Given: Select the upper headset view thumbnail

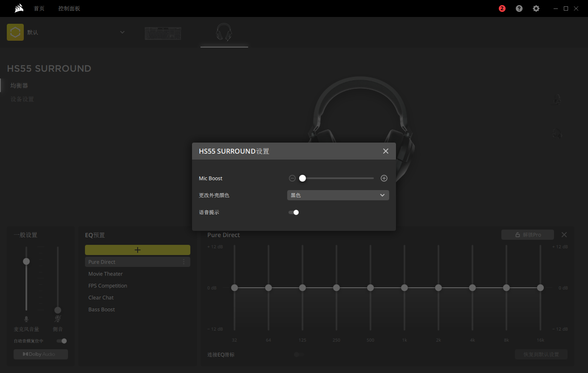Looking at the screenshot, I should click(x=557, y=100).
